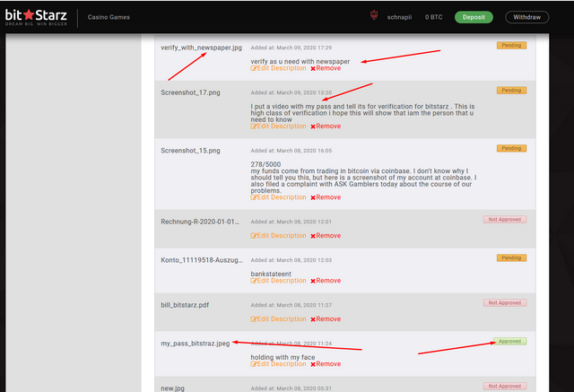Click the 0 BTC balance
Viewport: 574px width, 392px height.
pos(433,17)
